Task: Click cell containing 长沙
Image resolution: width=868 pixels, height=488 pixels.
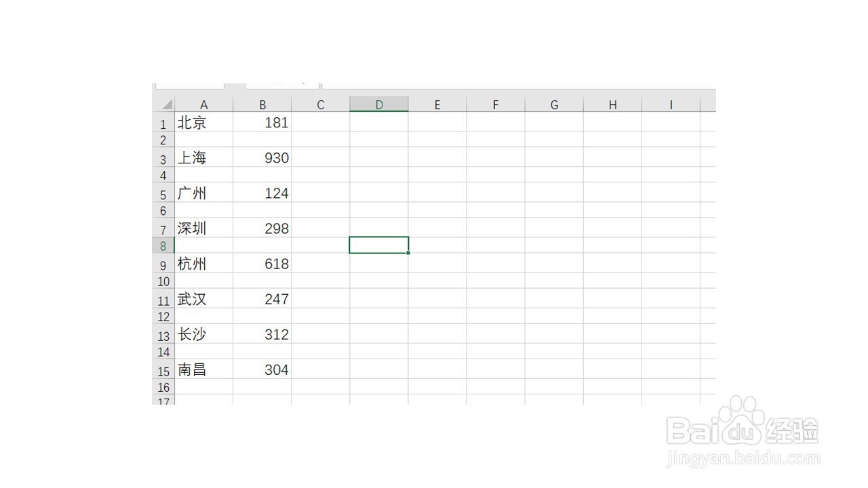Action: (203, 333)
